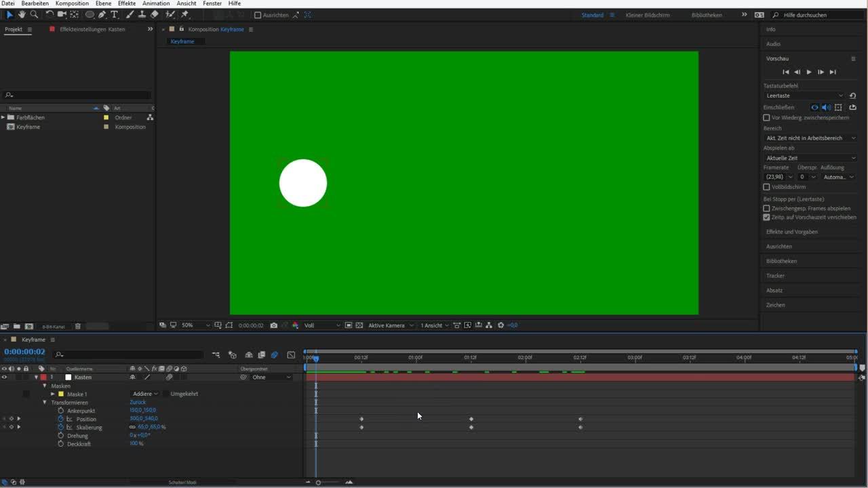868x488 pixels.
Task: Check Zwischengesp. Frames abspielen
Action: tap(766, 209)
